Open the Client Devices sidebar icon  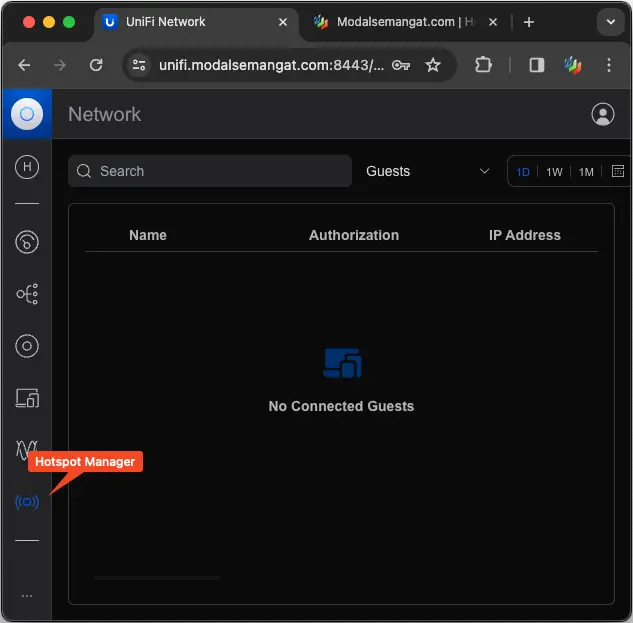pyautogui.click(x=27, y=398)
